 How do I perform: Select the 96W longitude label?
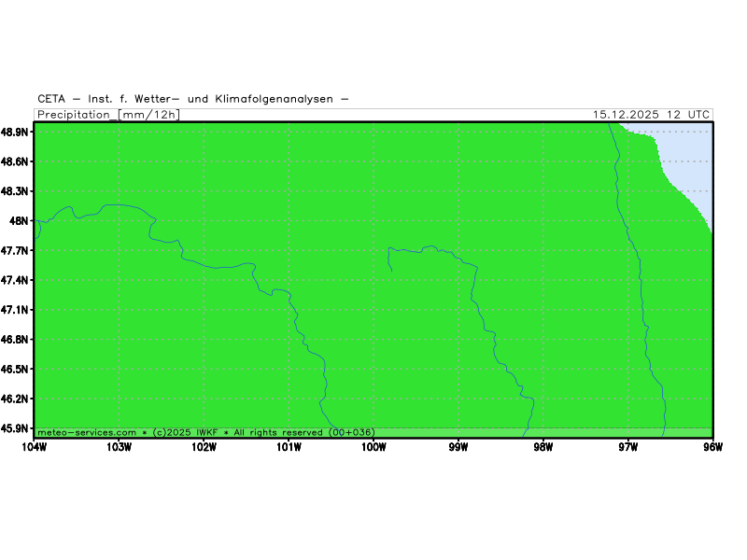[713, 447]
